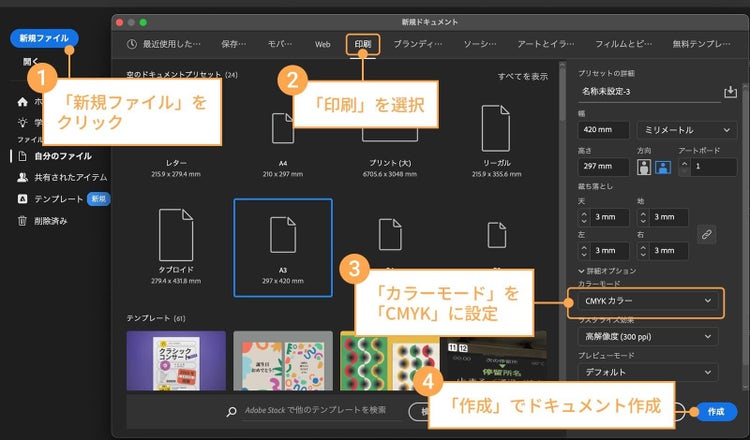This screenshot has width=750, height=440.
Task: Switch to ソーシャル tab
Action: coord(479,44)
